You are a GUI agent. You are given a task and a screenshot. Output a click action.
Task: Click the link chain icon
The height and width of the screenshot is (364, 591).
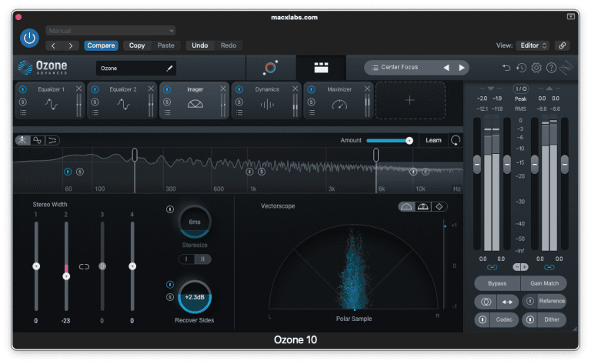(562, 45)
